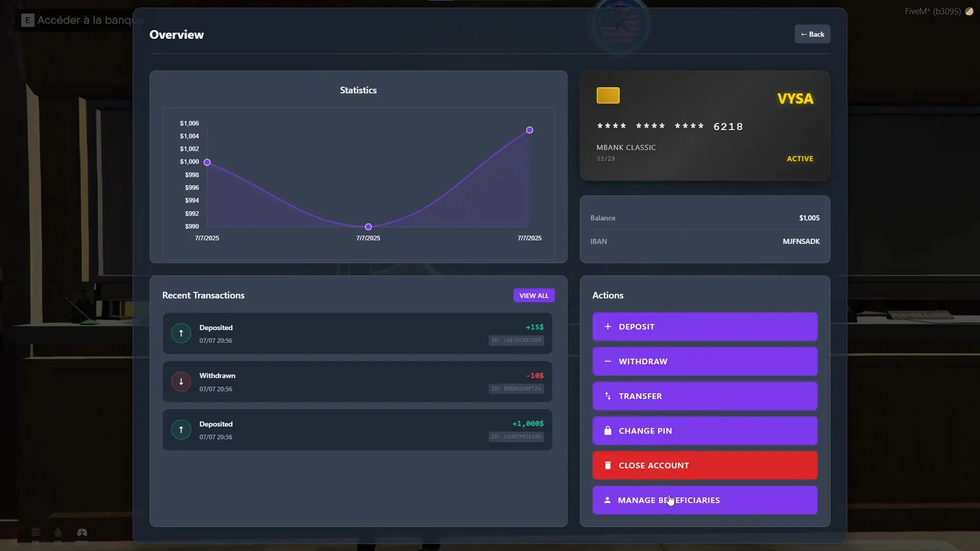Click the IBAN value MJFNSADK

click(801, 241)
